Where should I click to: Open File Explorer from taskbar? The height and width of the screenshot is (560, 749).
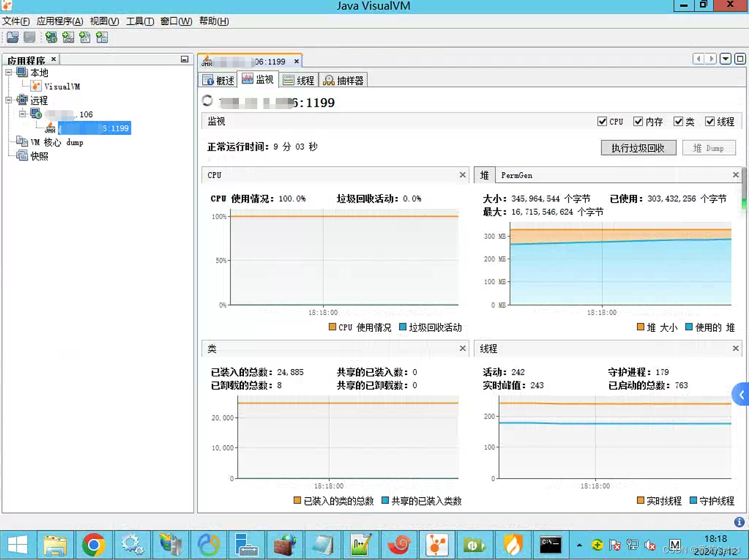tap(55, 545)
